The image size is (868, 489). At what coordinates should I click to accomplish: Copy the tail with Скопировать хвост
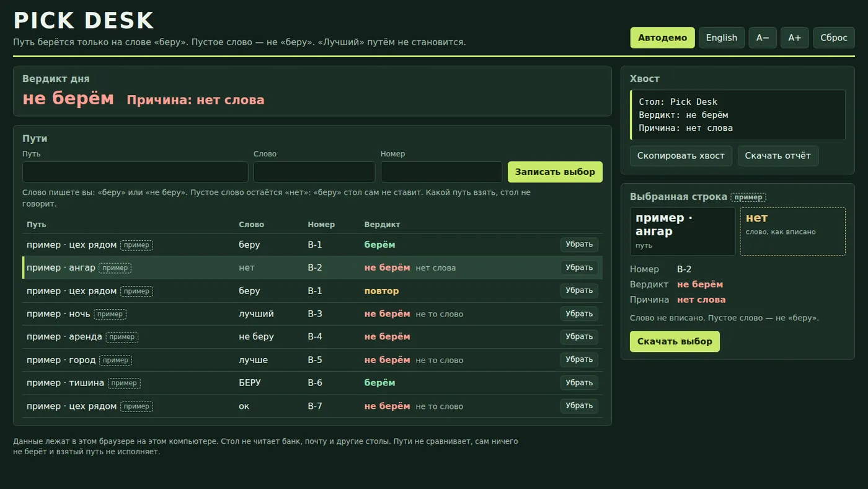[x=681, y=156]
